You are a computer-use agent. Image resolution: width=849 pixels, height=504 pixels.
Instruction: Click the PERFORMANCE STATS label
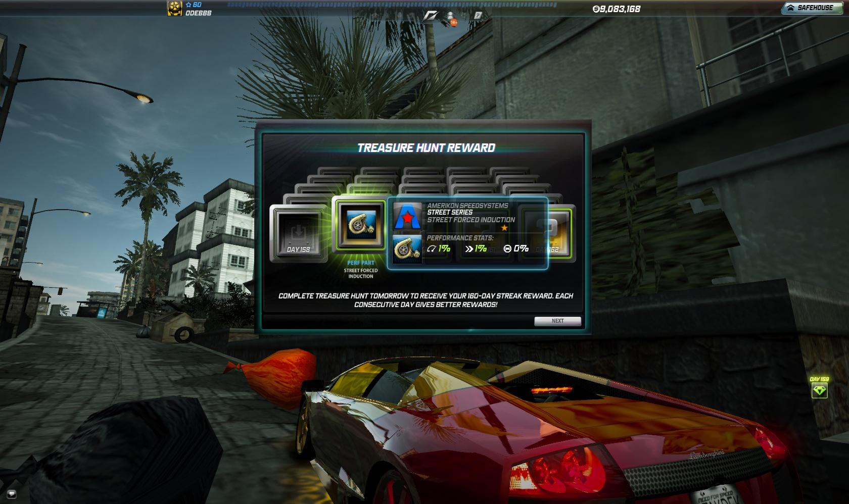(x=460, y=238)
